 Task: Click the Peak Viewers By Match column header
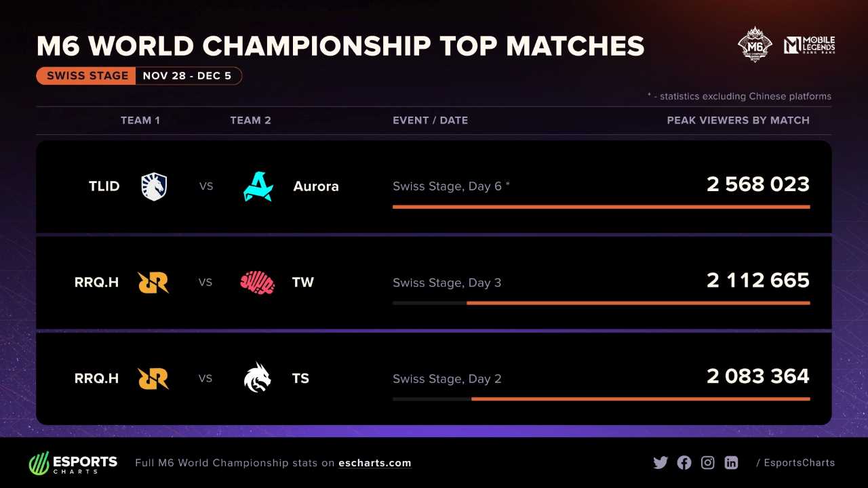click(x=738, y=120)
